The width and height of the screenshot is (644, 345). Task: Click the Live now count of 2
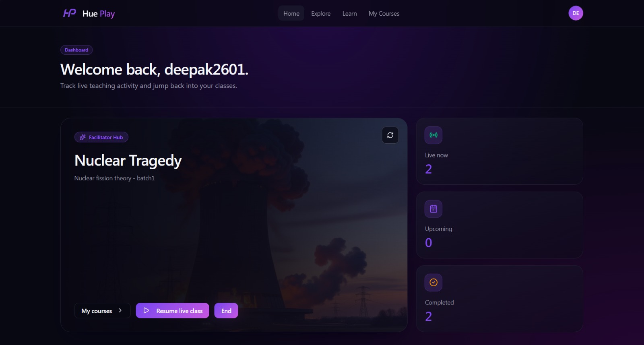pyautogui.click(x=428, y=169)
